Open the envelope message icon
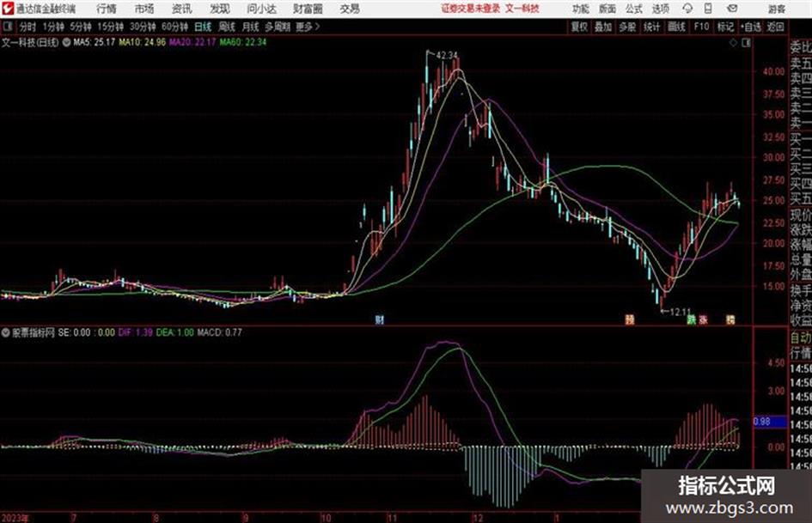 pos(732,9)
